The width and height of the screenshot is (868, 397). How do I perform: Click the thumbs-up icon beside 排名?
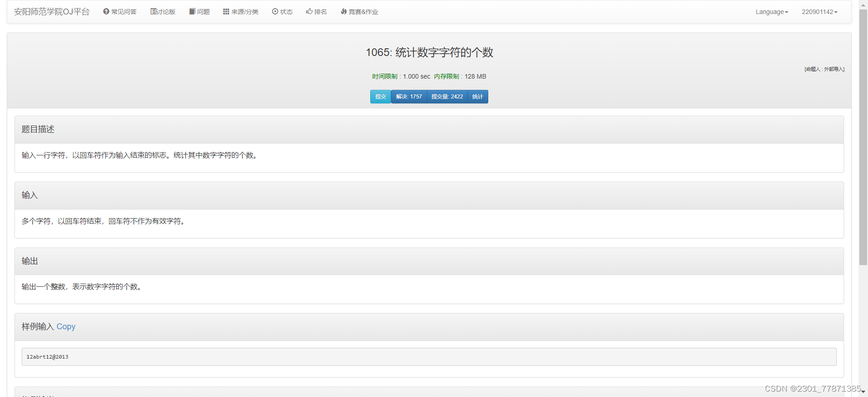coord(309,12)
